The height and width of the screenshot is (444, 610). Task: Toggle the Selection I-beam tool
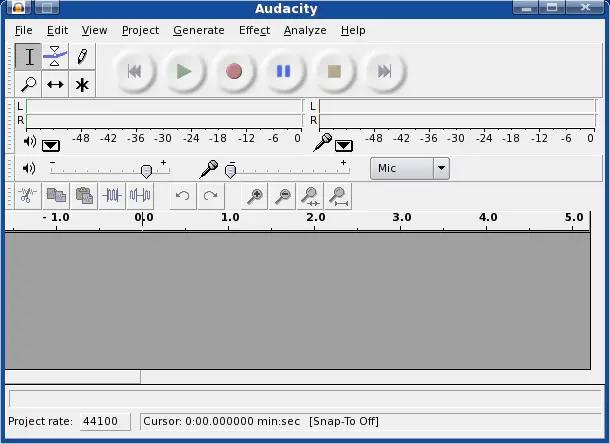28,57
